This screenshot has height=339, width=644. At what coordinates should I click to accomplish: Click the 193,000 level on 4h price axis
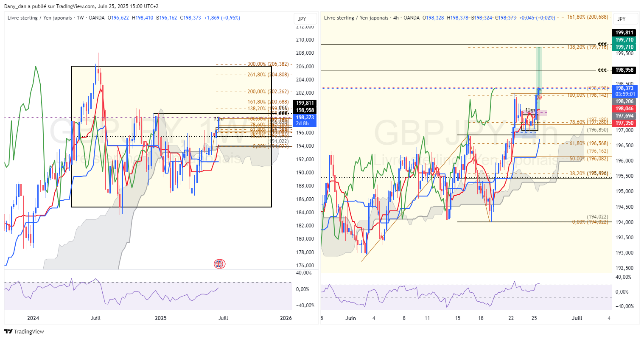point(624,253)
